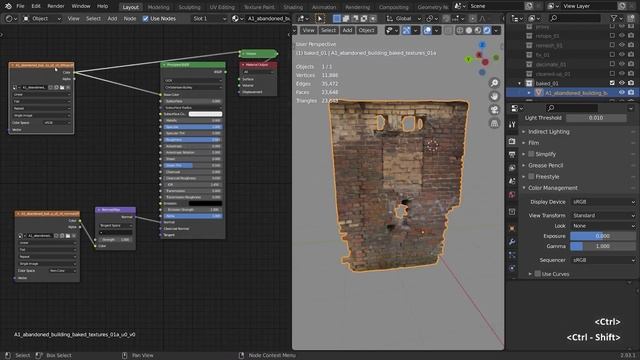Collapse the baked_01 collection tree
The height and width of the screenshot is (360, 640).
coord(520,83)
